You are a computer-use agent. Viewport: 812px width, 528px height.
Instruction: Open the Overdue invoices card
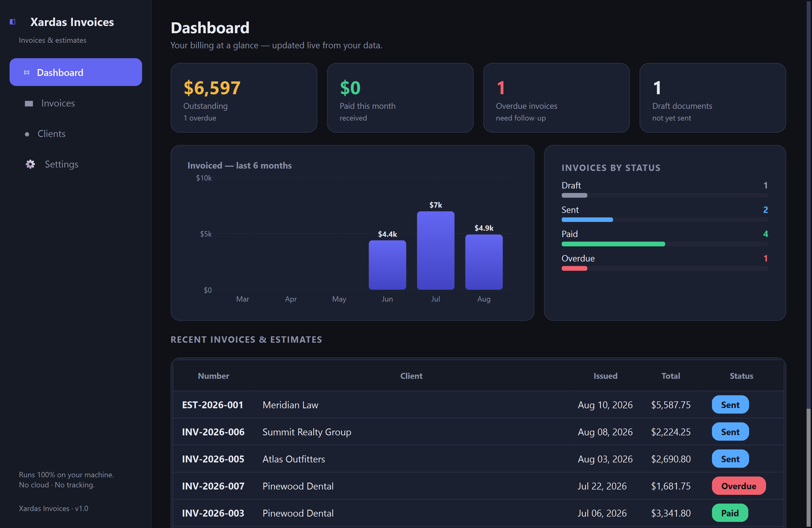556,98
